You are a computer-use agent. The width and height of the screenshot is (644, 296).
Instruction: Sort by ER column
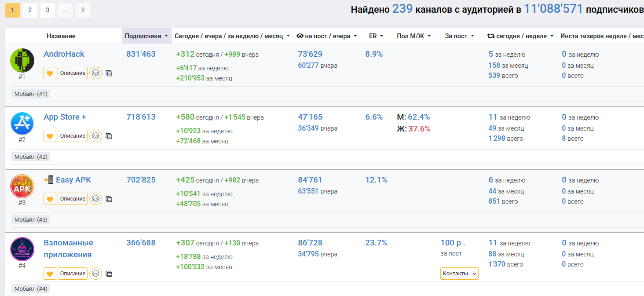[x=376, y=36]
